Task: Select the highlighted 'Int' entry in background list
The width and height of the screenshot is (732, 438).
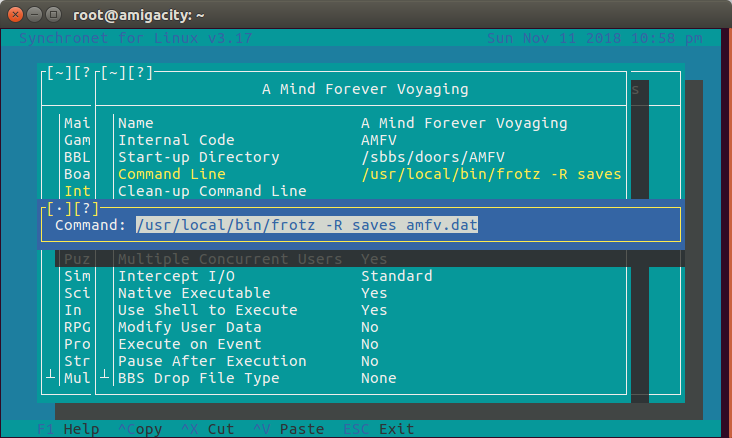Action: [77, 191]
